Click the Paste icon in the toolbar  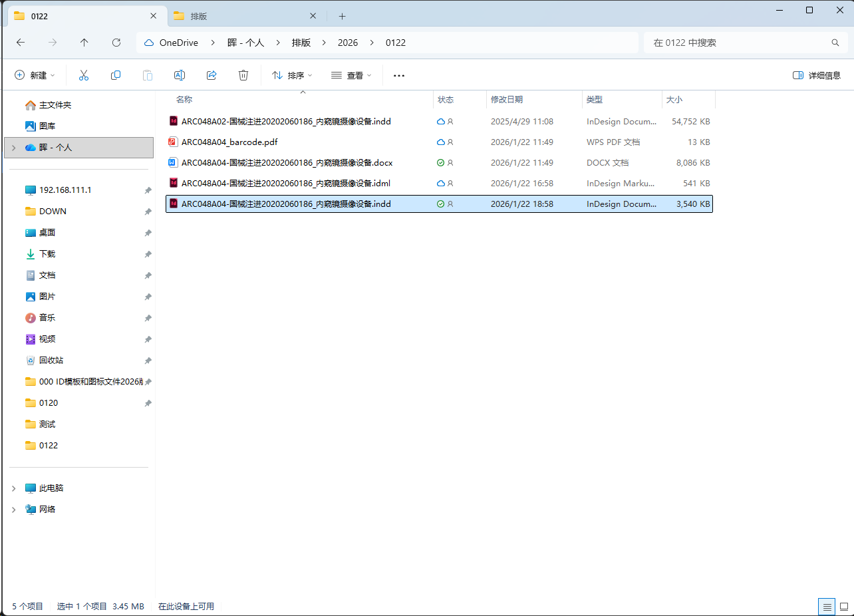click(x=147, y=75)
